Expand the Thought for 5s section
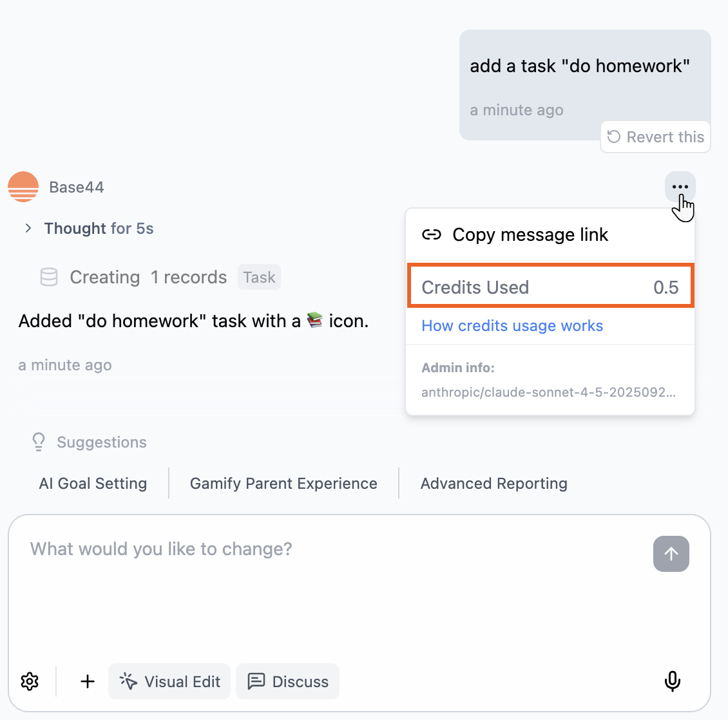Screen dimensions: 728x720 (28, 228)
